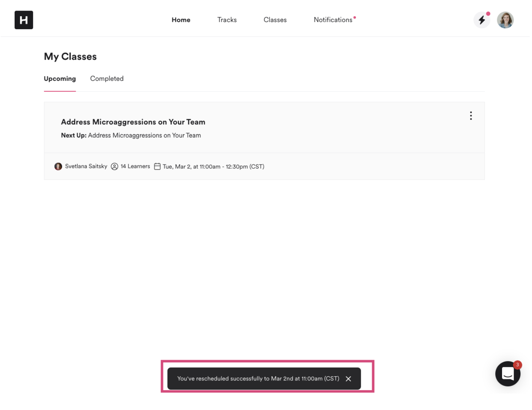Click the learners person icon
Viewport: 532px width, 410px height.
point(115,166)
